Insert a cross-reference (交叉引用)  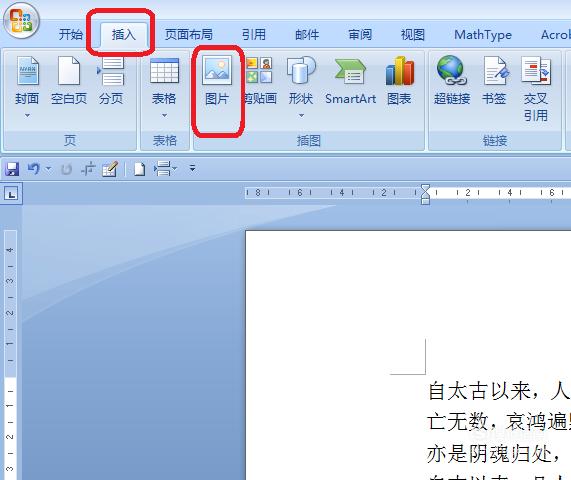[536, 89]
